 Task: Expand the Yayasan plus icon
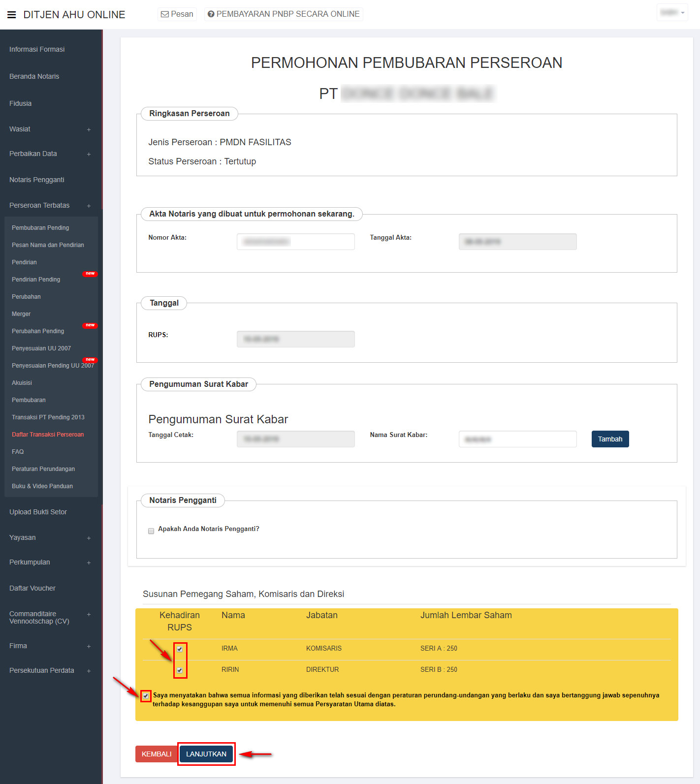click(x=89, y=538)
